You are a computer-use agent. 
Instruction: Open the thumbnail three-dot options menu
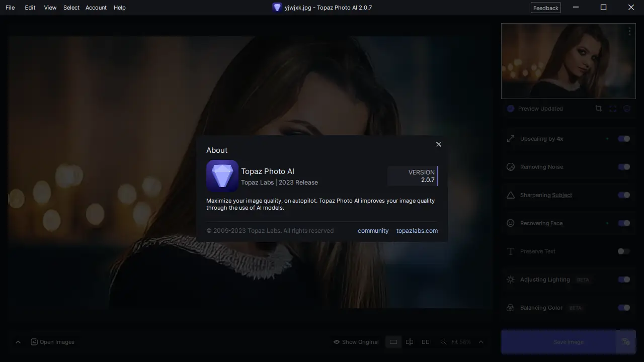tap(629, 32)
